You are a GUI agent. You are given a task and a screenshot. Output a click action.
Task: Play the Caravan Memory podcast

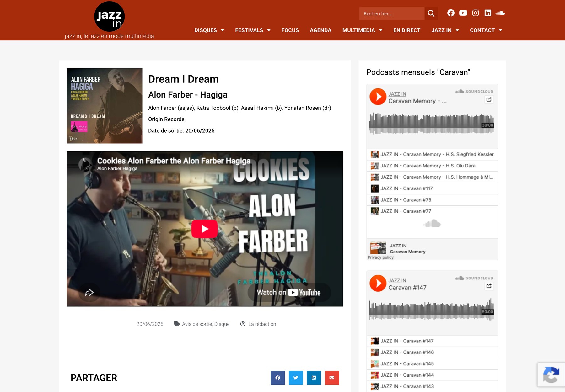pos(378,97)
